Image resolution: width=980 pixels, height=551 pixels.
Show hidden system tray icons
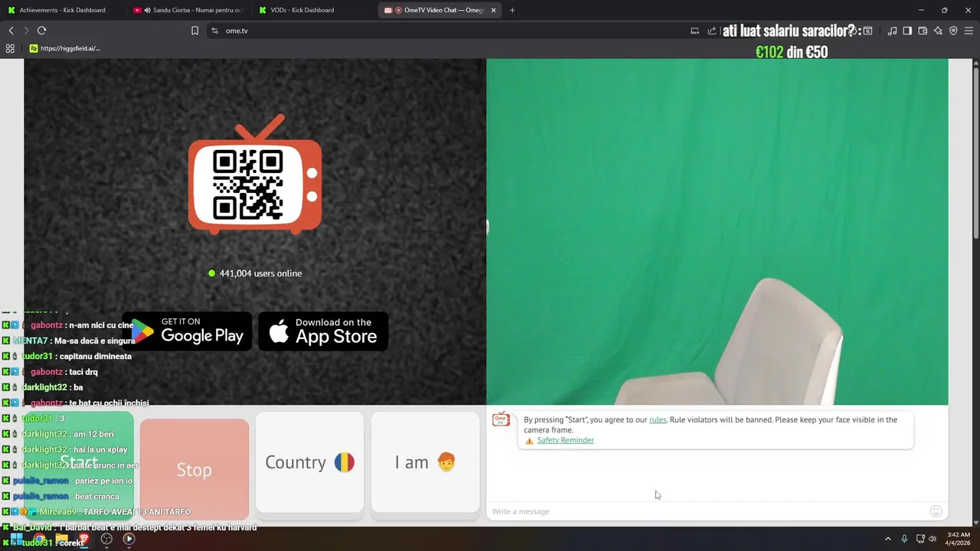pyautogui.click(x=888, y=539)
